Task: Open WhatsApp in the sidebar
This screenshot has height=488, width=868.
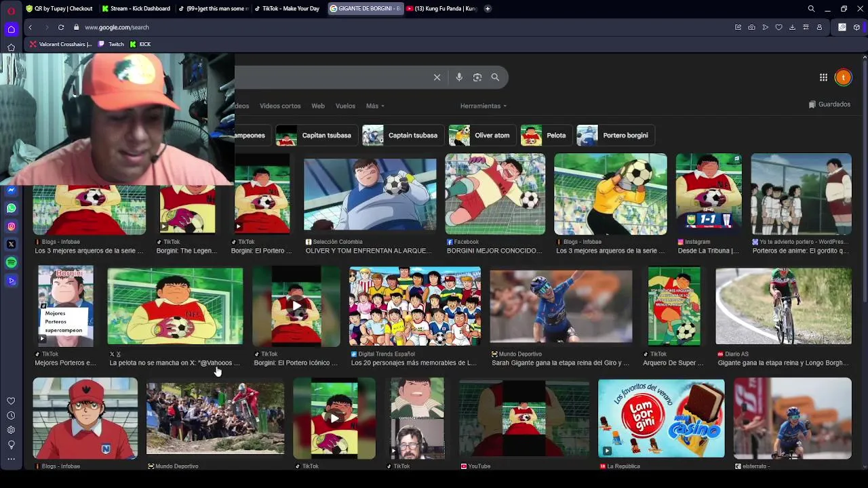Action: 11,209
